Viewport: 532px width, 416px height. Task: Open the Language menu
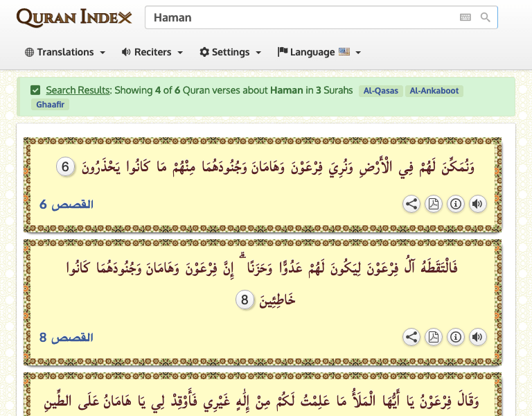click(x=319, y=52)
